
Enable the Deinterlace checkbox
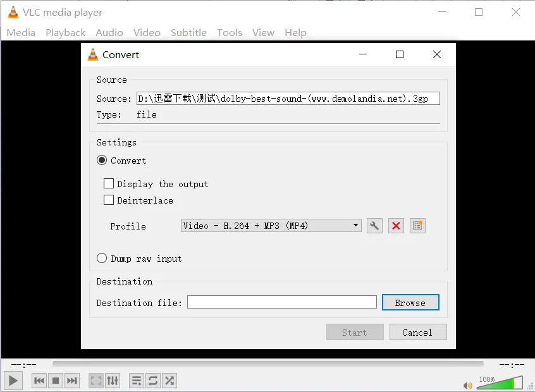tap(109, 200)
